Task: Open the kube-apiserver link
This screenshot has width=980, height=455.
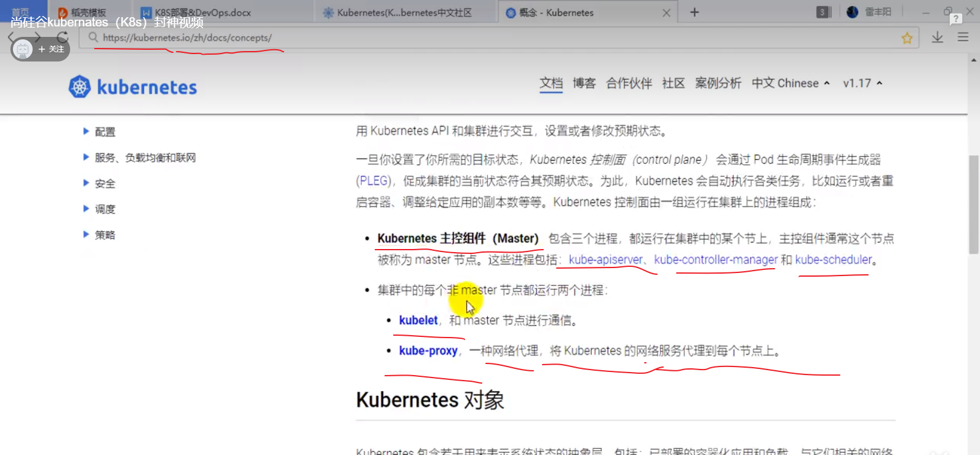Action: point(605,259)
